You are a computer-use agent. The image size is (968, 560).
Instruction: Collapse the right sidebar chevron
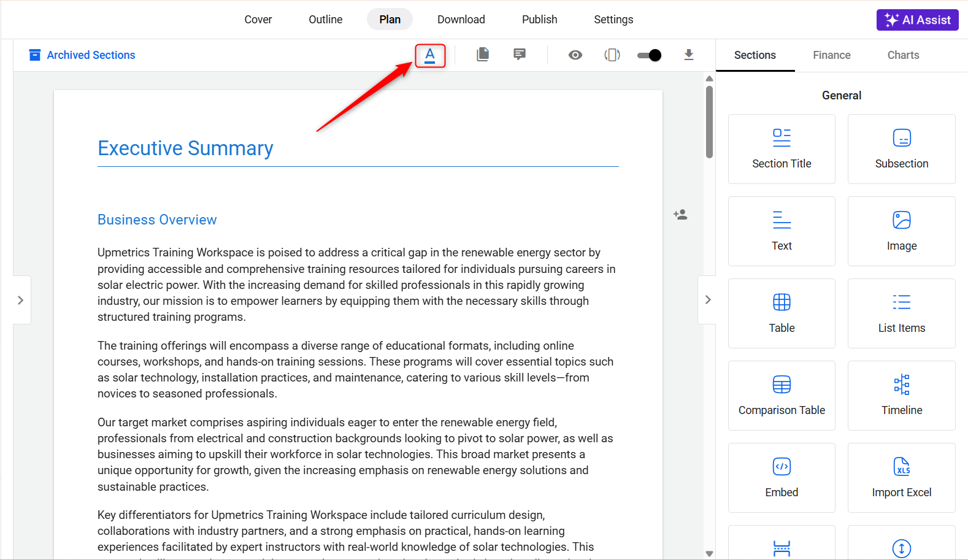(708, 300)
